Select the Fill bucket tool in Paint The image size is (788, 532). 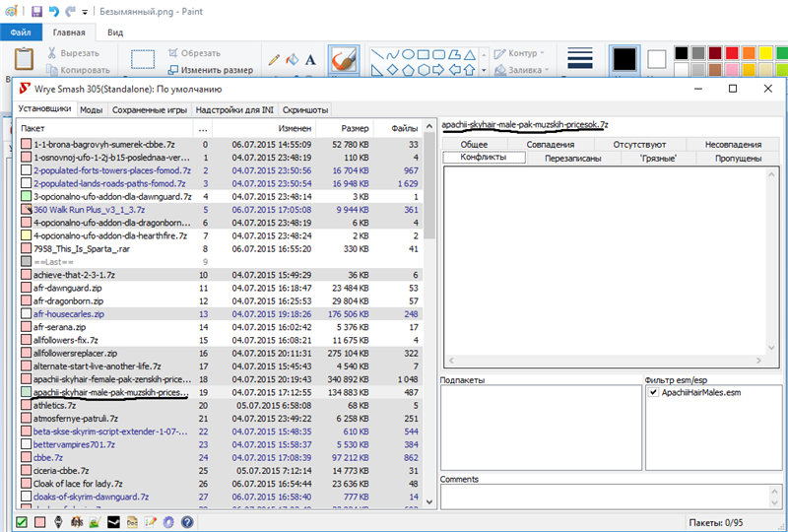[x=292, y=60]
